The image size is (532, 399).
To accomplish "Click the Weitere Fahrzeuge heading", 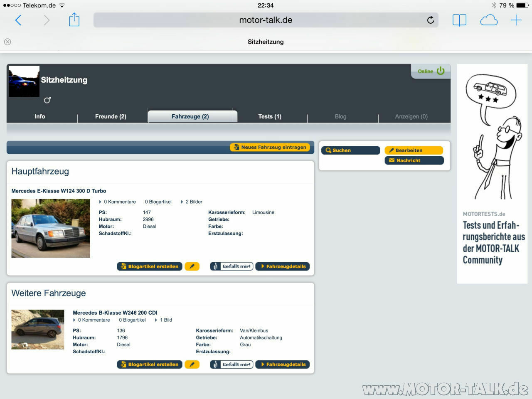I will coord(49,293).
